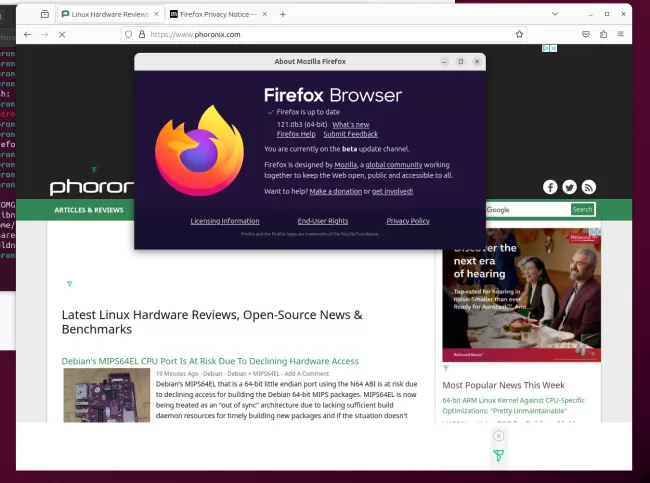Open the Debian MIPS64EL CPU Port article headline
650x483 pixels.
(x=210, y=361)
